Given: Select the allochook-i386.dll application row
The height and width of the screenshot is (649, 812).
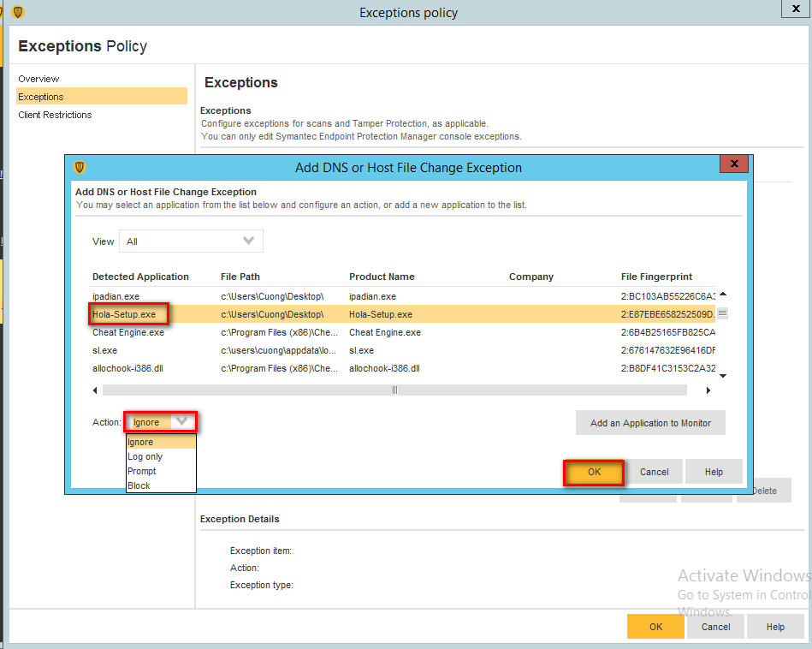Looking at the screenshot, I should [401, 368].
